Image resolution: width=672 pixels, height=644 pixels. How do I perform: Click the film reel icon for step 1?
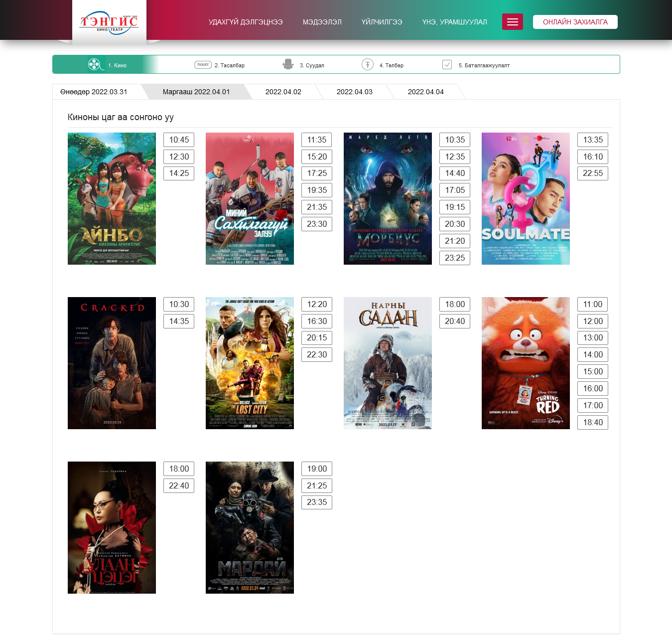[x=94, y=65]
